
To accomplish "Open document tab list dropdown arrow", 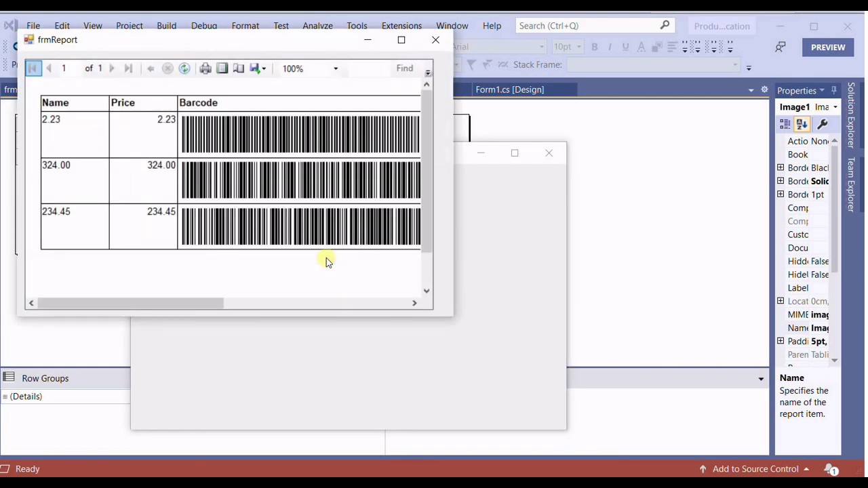I will (751, 90).
